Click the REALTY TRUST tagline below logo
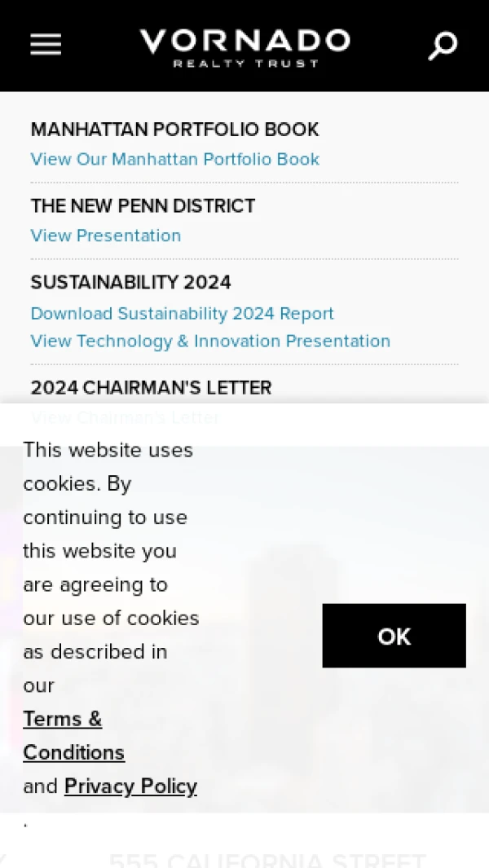This screenshot has height=868, width=489. pyautogui.click(x=245, y=64)
